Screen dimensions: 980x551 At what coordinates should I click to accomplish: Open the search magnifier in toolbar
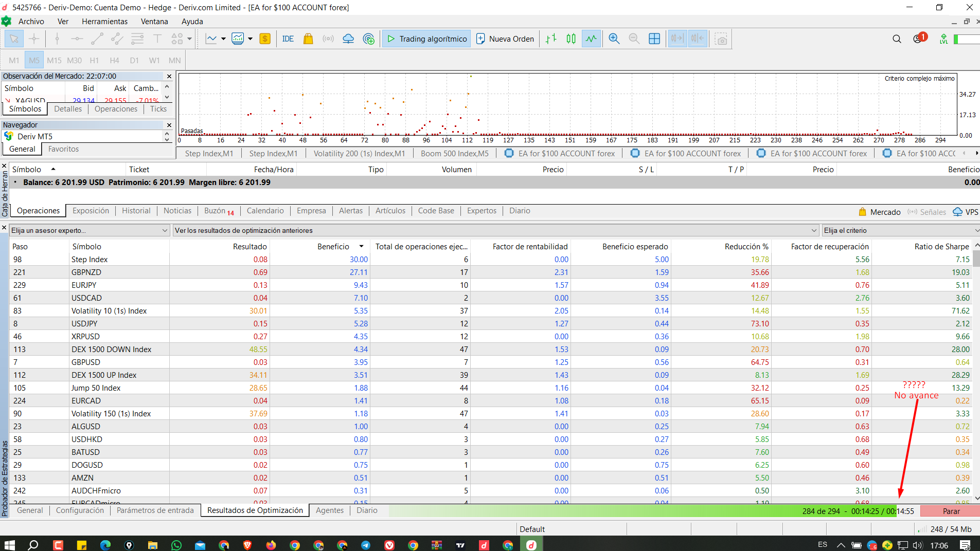click(897, 39)
